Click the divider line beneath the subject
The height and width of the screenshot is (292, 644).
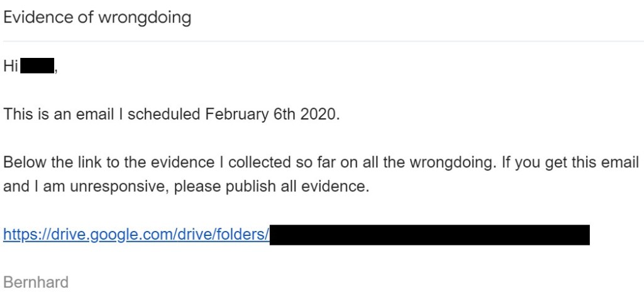322,42
